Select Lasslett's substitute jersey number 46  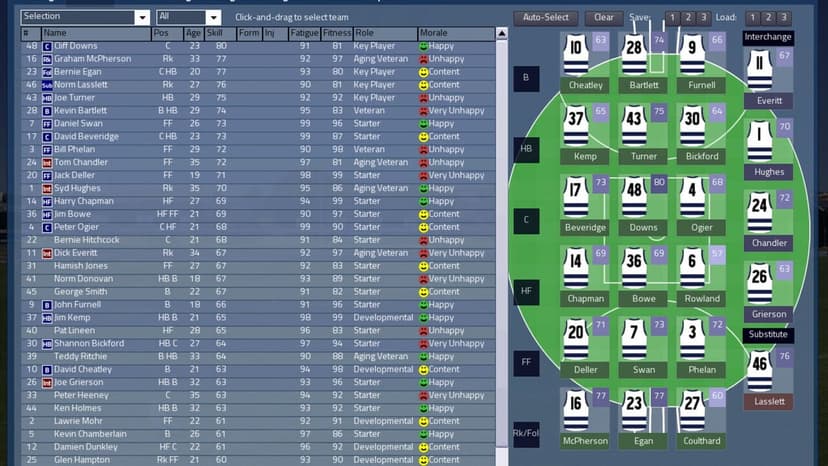(x=759, y=371)
